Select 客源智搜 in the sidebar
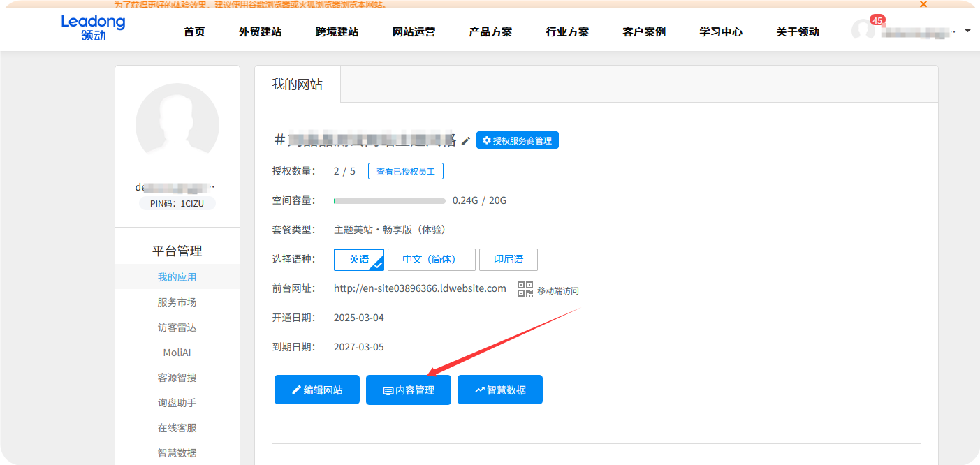 click(177, 377)
